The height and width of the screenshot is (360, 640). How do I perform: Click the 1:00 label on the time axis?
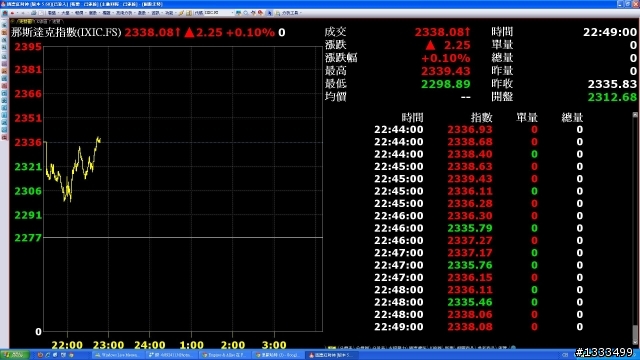tap(191, 345)
